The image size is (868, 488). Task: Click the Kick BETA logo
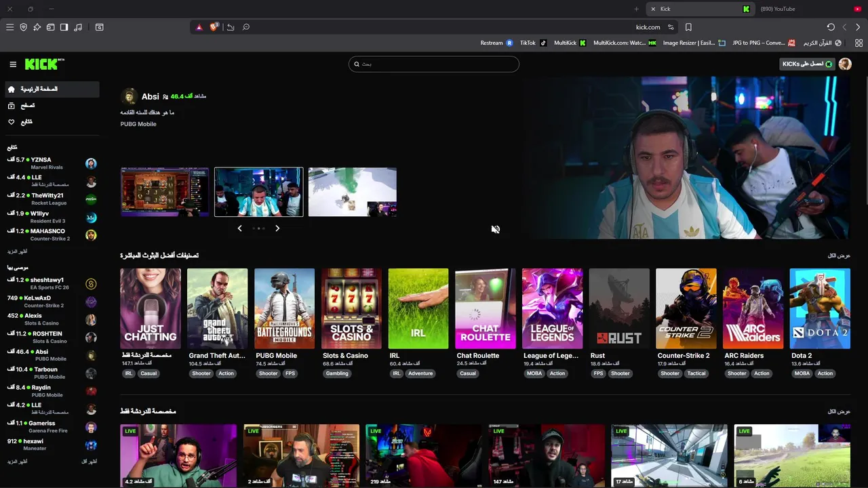click(45, 64)
